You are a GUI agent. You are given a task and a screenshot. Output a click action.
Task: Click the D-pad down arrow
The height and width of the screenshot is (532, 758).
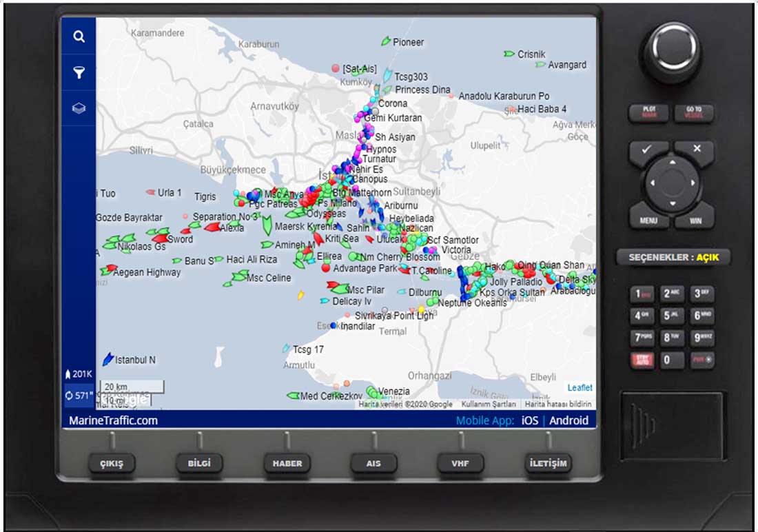(673, 203)
